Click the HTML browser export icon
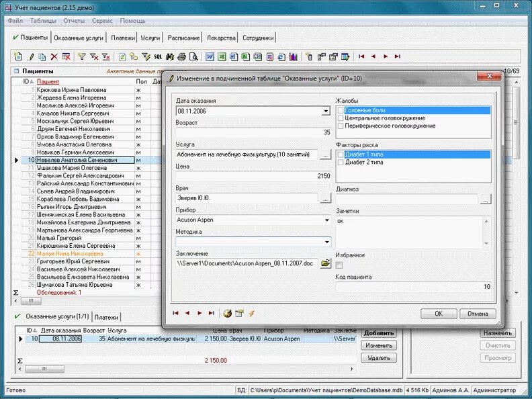 [x=281, y=56]
